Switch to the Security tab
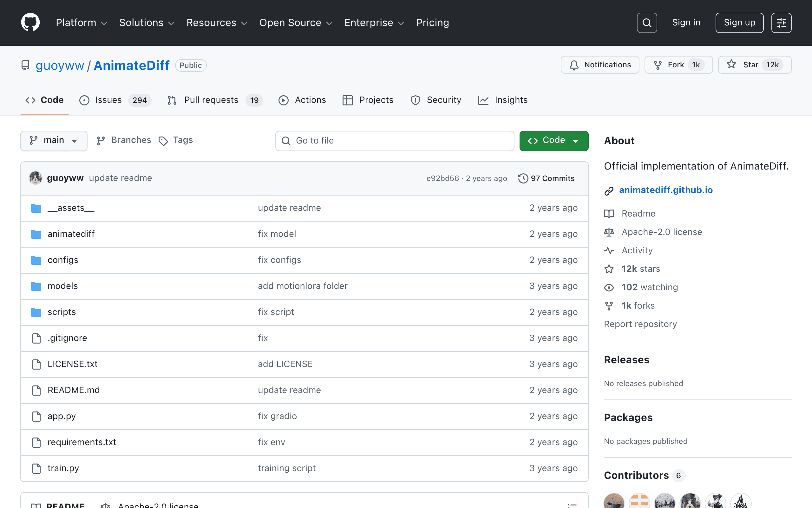Image resolution: width=812 pixels, height=508 pixels. click(435, 100)
